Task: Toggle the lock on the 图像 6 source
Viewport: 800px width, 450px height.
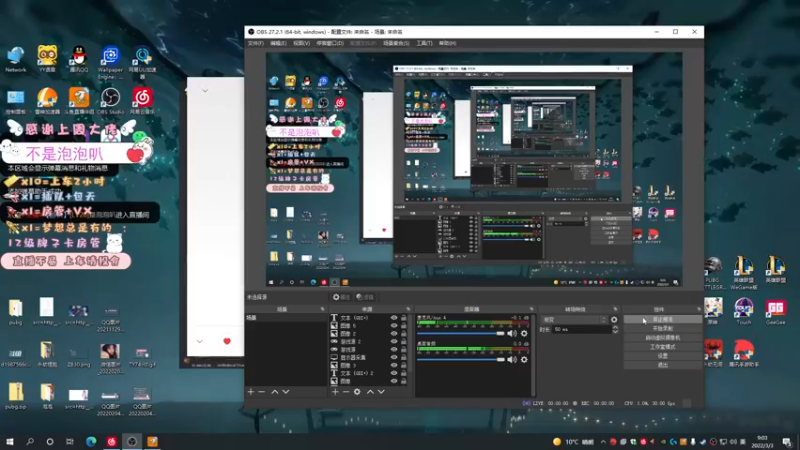Action: click(404, 326)
